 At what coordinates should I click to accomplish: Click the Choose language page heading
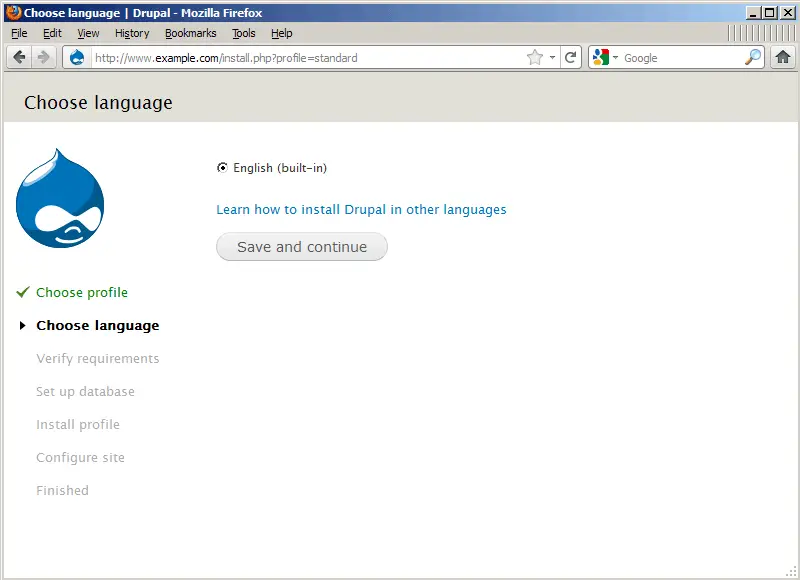[x=98, y=103]
